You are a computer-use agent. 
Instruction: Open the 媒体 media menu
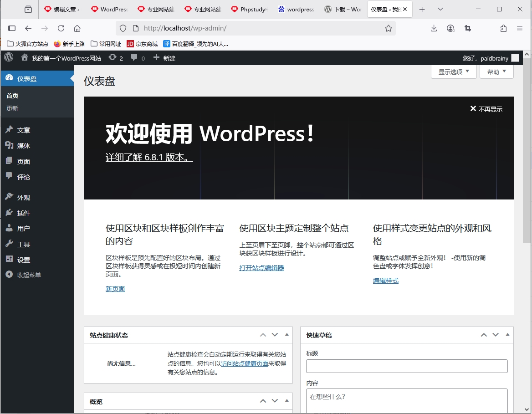36,146
